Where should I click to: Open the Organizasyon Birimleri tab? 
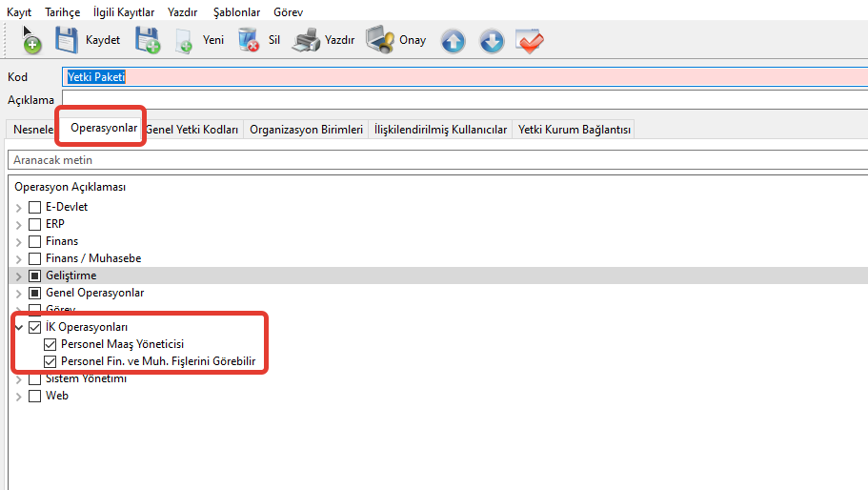click(306, 130)
